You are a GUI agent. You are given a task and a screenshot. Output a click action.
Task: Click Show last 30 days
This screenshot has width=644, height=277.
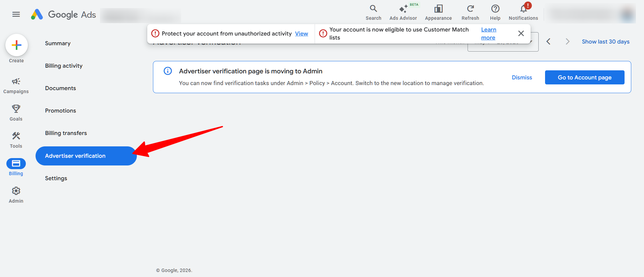pyautogui.click(x=605, y=42)
